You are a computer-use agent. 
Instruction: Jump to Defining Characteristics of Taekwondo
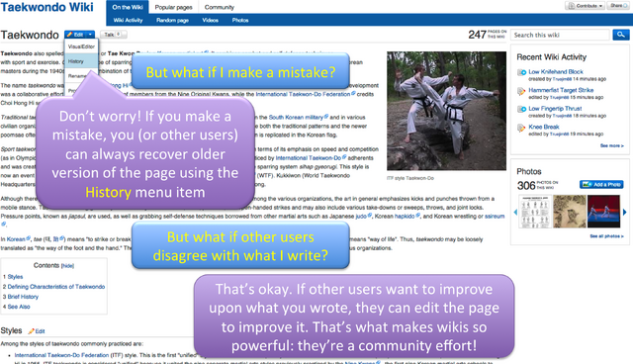coord(56,287)
